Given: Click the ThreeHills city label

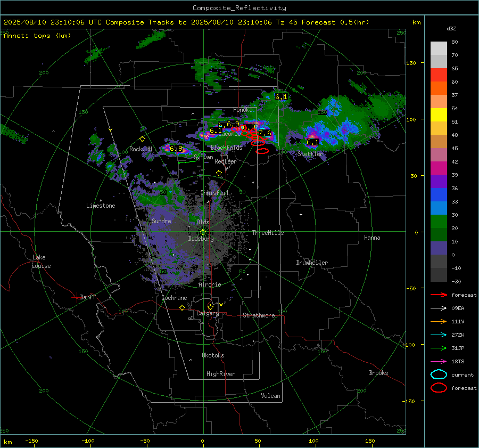Looking at the screenshot, I should click(x=268, y=233).
